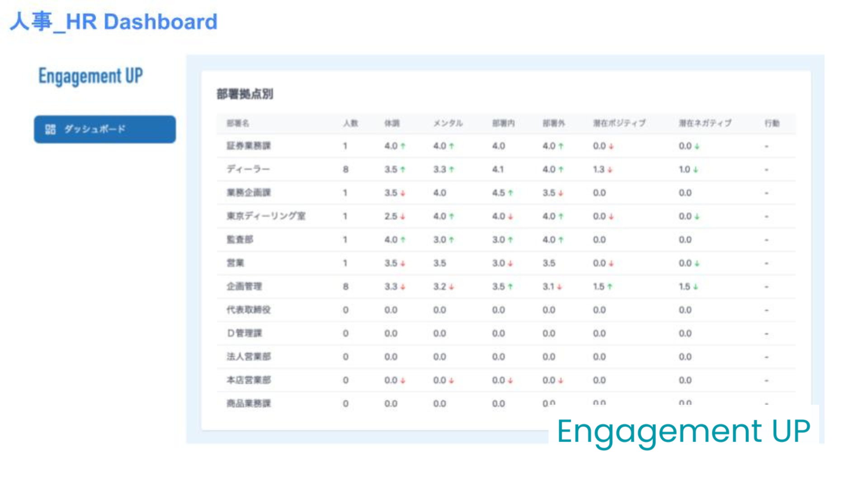Click red down arrow in 東京ディーリング室 体調 cell
This screenshot has height=488, width=868.
click(403, 216)
